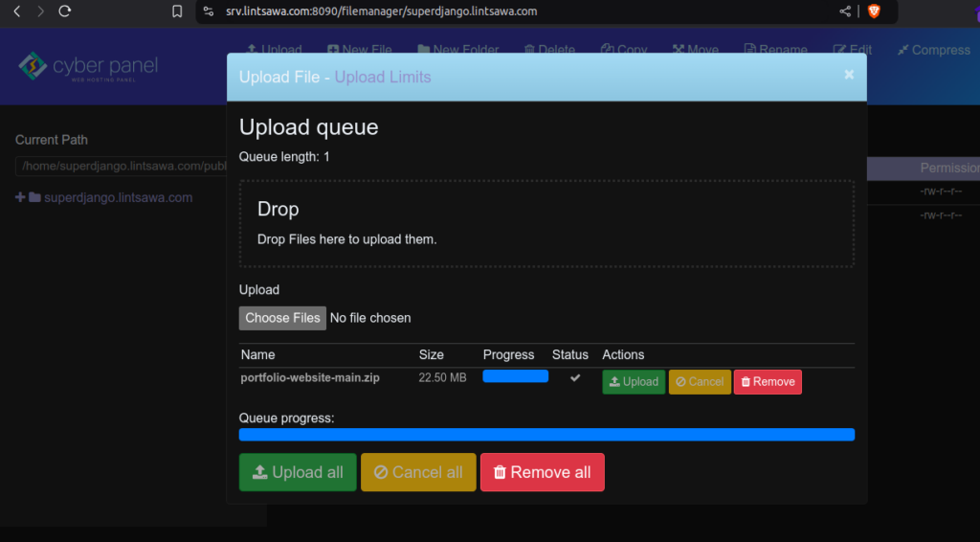Start Upload all
The height and width of the screenshot is (542, 980).
298,472
